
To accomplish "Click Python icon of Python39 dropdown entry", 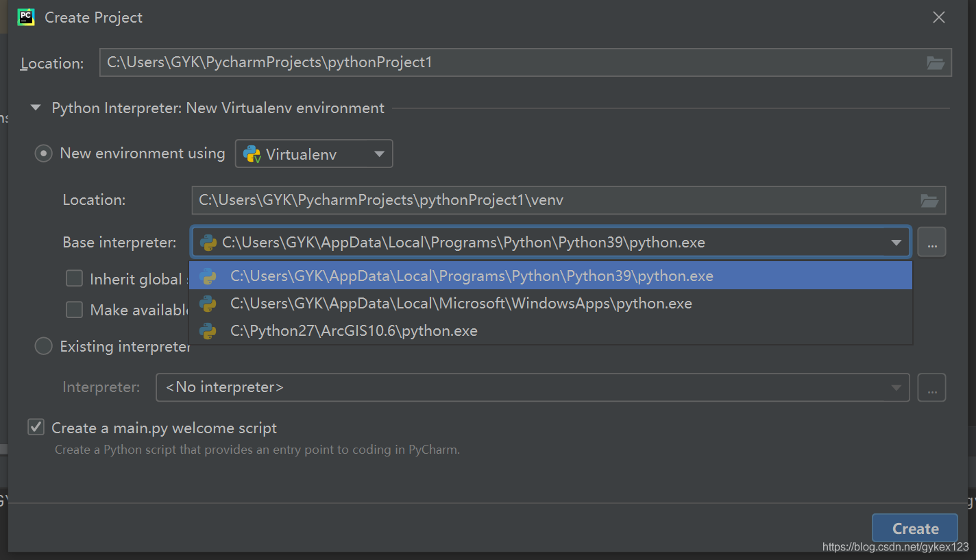I will (208, 276).
